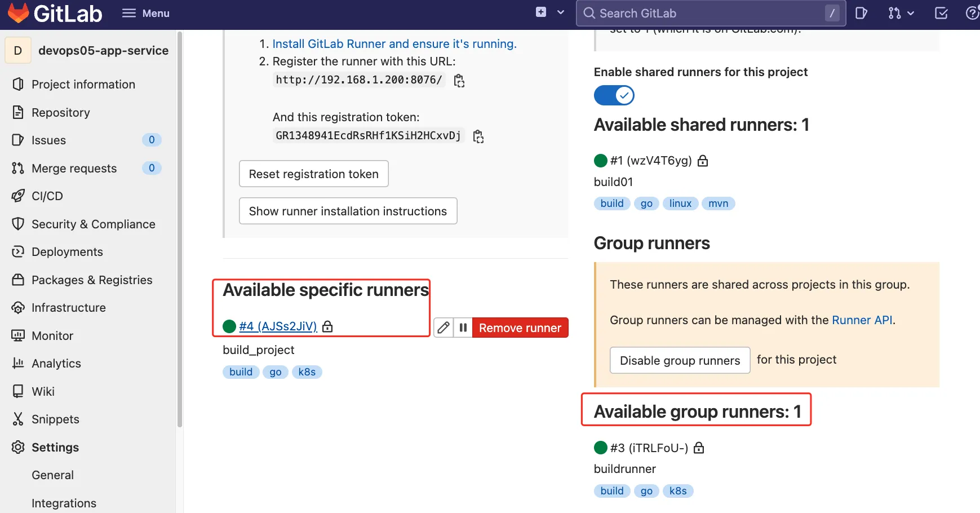
Task: Follow Install GitLab Runner link
Action: pos(394,44)
